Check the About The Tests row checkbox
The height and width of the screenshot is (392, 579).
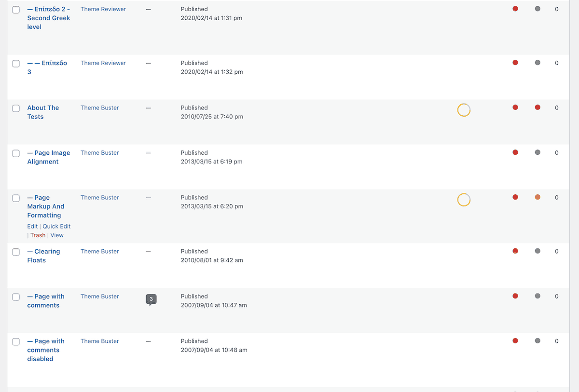tap(16, 108)
